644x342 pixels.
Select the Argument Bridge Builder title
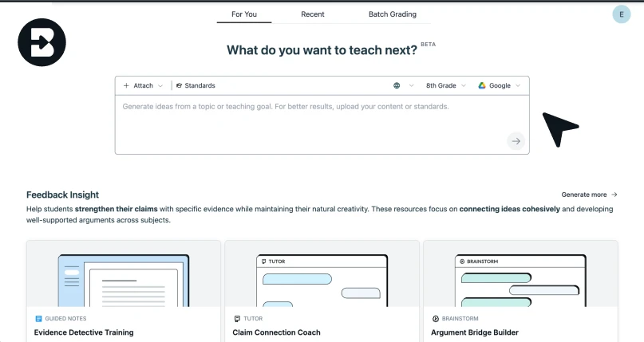(475, 332)
